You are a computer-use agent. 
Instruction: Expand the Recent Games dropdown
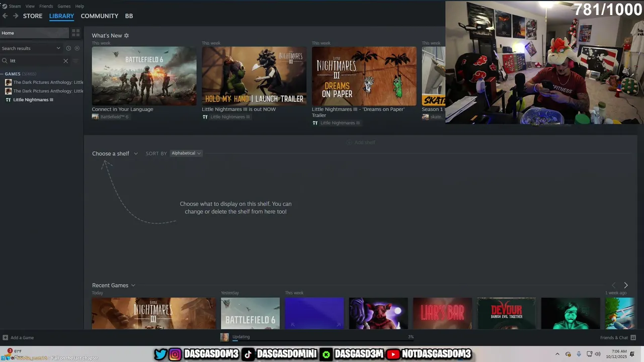click(114, 286)
